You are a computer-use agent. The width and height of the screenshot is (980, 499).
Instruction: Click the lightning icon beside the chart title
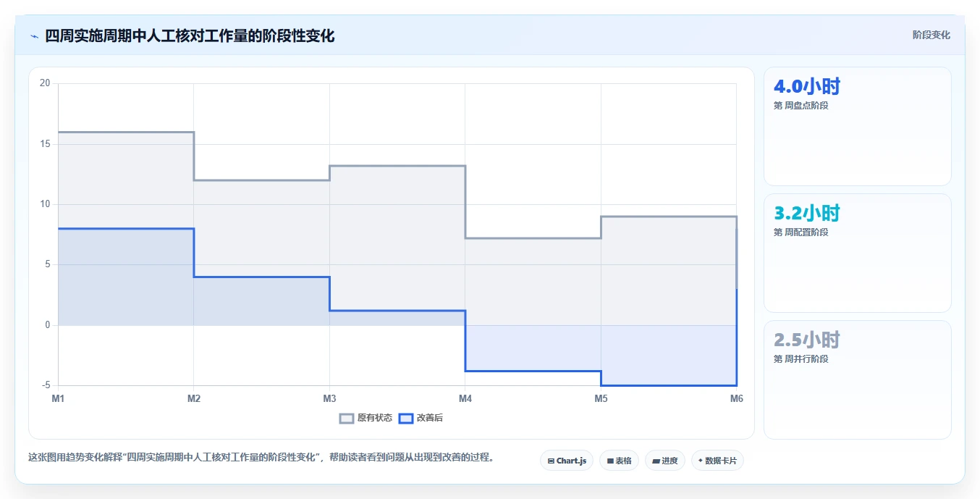tap(34, 36)
